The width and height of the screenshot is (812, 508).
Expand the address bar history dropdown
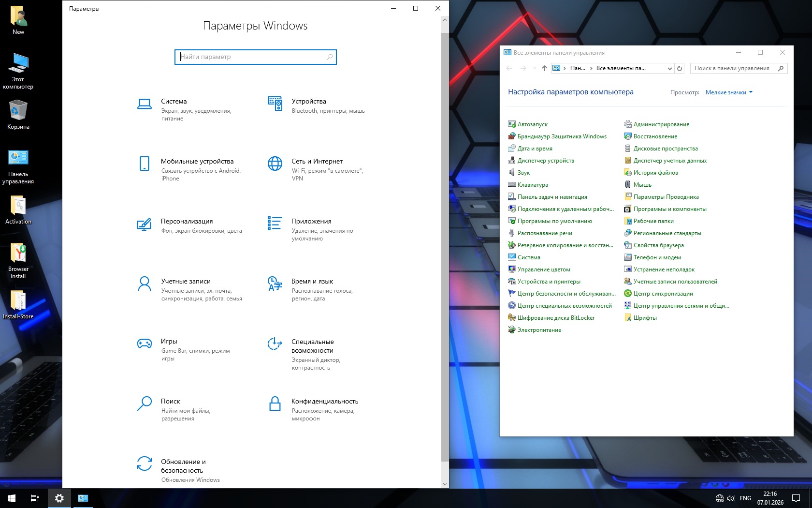click(669, 68)
